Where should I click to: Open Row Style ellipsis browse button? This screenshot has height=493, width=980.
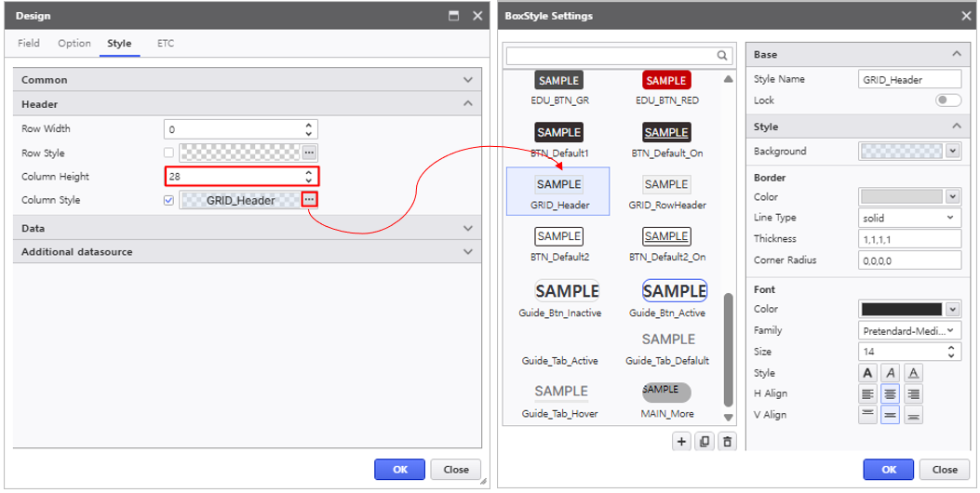click(309, 153)
